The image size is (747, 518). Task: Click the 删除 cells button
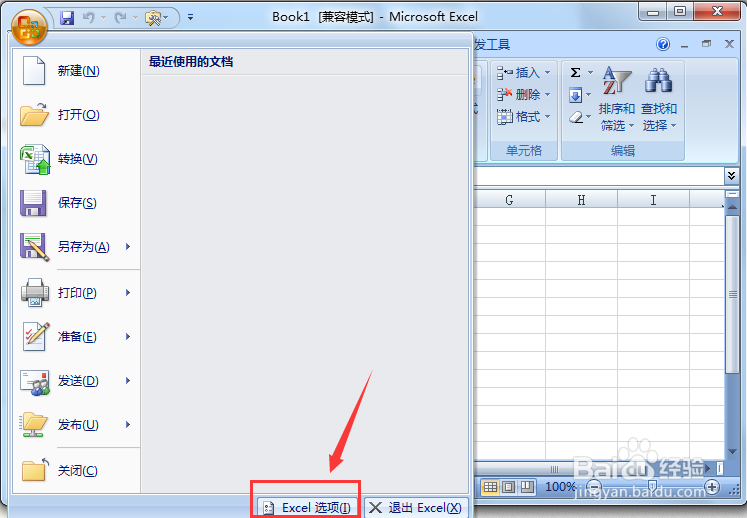tap(518, 94)
